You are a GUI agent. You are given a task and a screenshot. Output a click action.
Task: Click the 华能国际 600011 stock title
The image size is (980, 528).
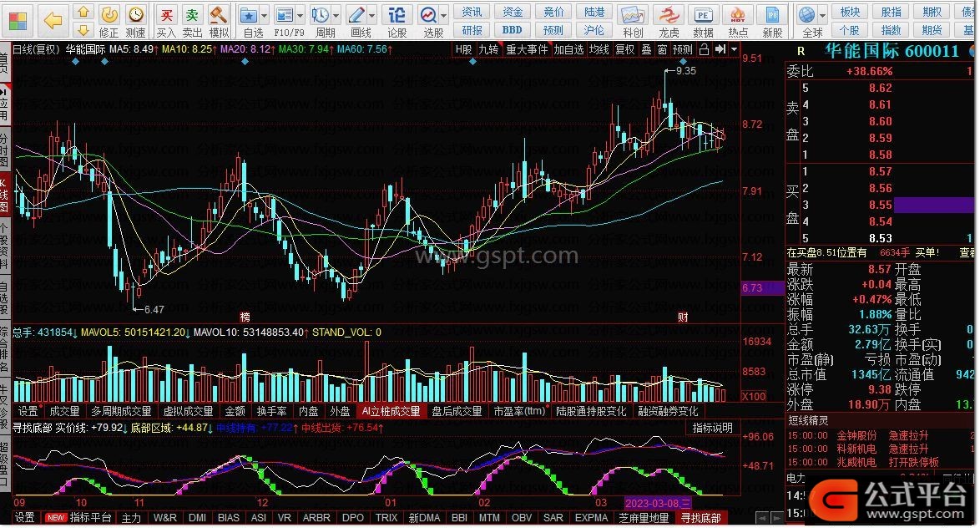(892, 51)
